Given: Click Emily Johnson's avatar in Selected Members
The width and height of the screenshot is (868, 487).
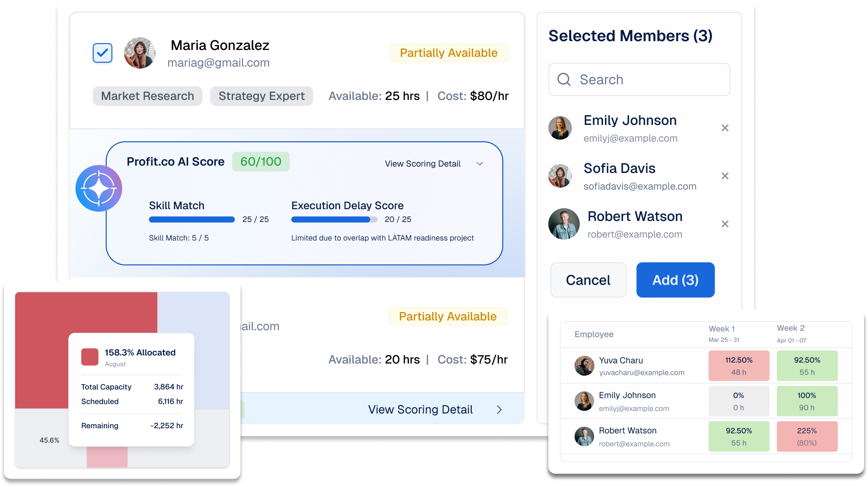Looking at the screenshot, I should (560, 128).
